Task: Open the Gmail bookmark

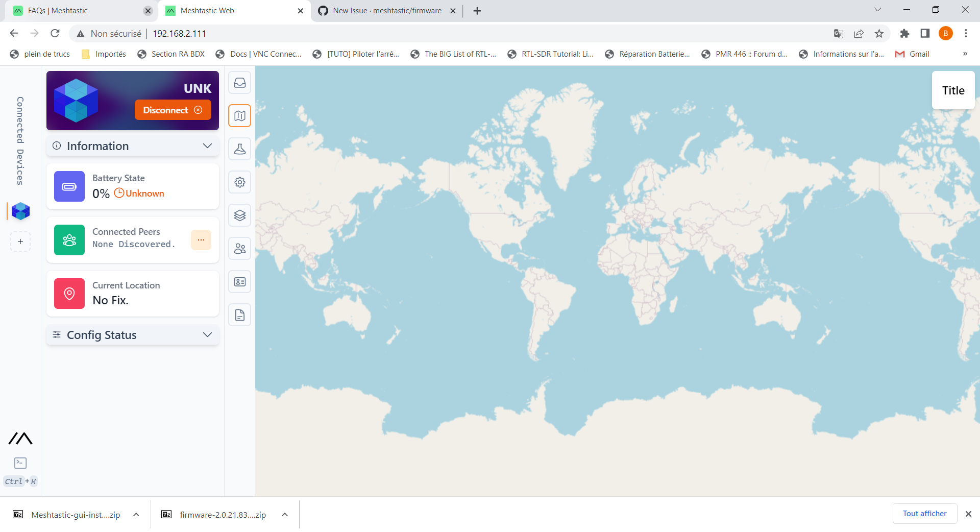Action: pyautogui.click(x=912, y=54)
